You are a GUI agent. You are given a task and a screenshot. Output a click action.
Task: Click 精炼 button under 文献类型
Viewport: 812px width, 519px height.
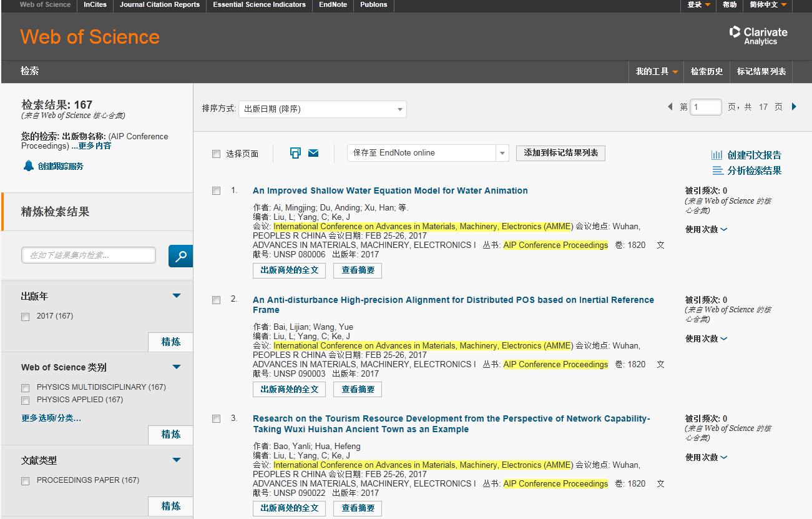[170, 507]
